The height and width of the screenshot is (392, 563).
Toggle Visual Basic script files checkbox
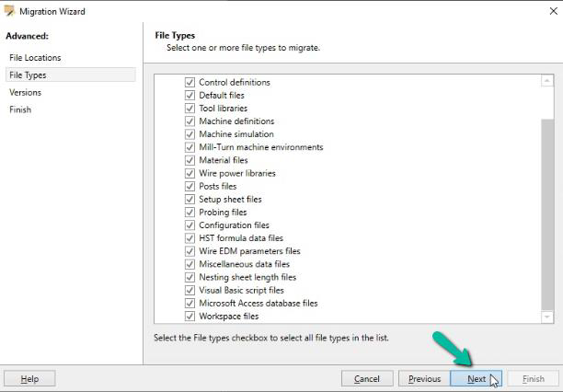pos(190,290)
